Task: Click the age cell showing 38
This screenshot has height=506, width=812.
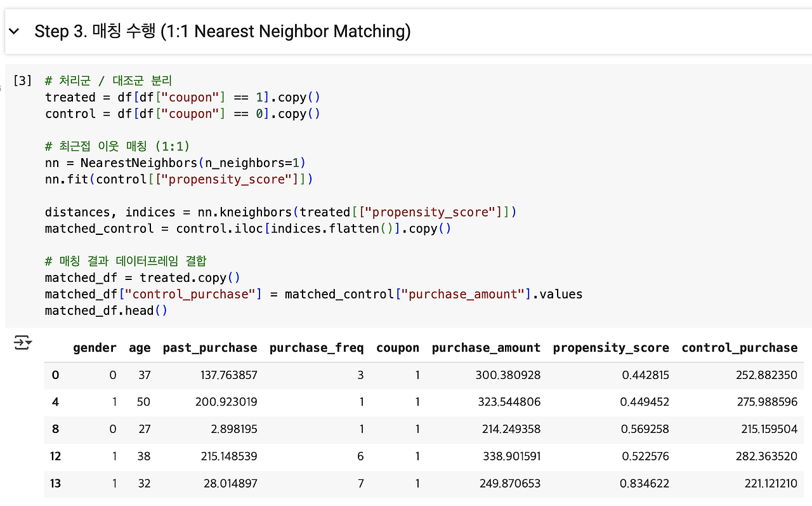Action: click(x=144, y=456)
